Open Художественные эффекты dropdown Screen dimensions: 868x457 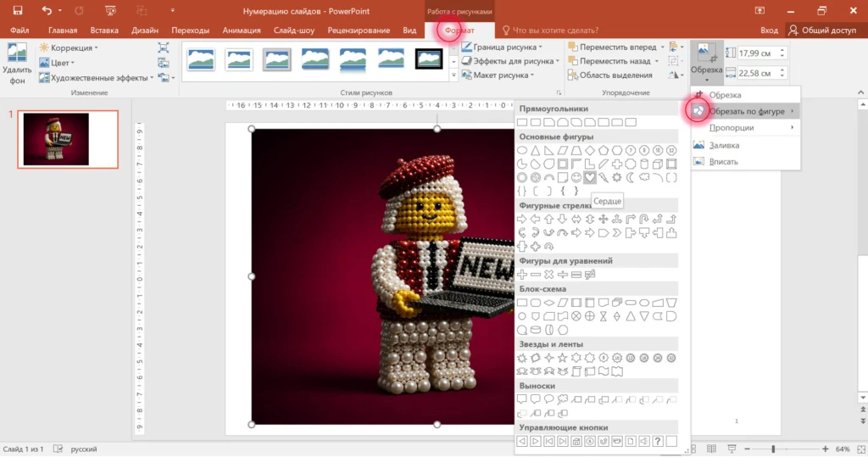pos(97,77)
